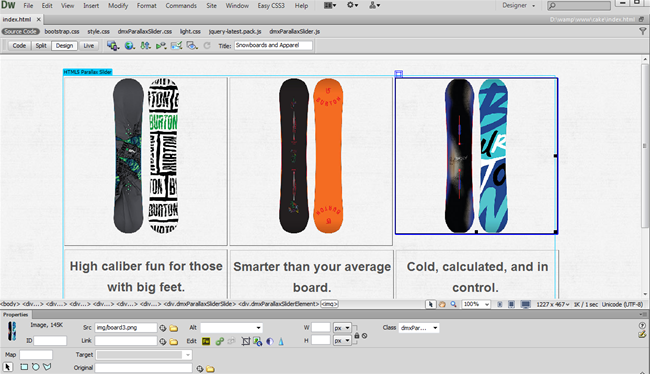Open style.css related file
The image size is (650, 374).
(98, 32)
